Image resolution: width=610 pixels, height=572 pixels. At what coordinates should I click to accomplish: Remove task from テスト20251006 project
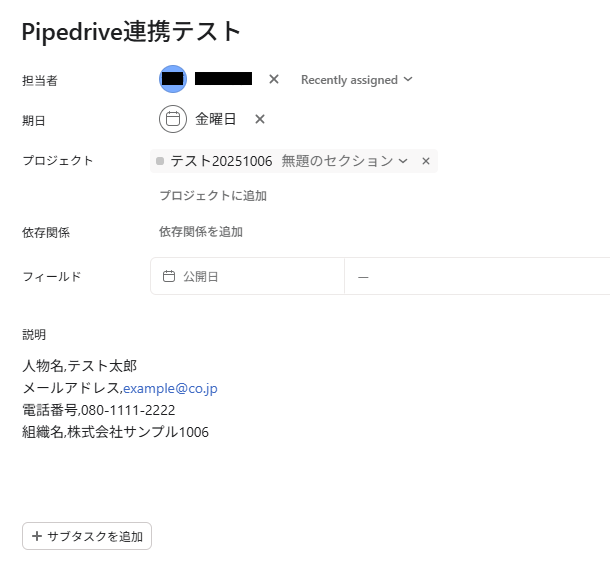[425, 161]
